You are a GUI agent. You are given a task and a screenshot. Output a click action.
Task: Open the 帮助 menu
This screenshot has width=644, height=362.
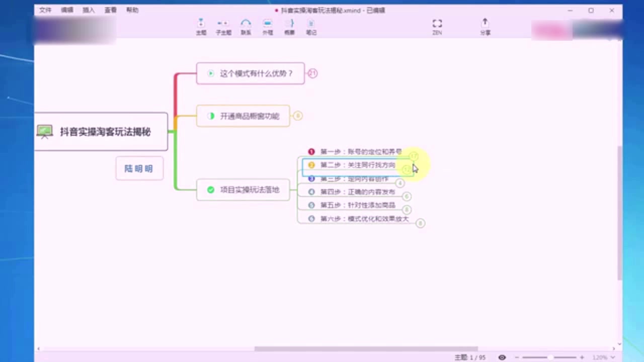click(x=132, y=10)
